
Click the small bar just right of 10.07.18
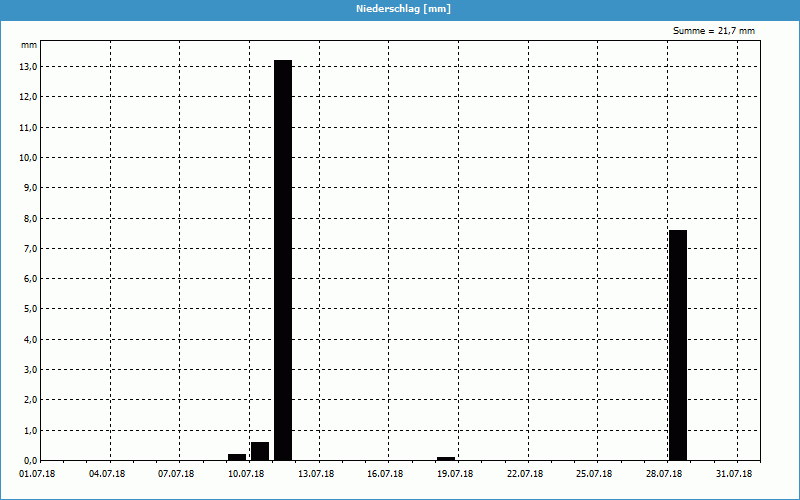[260, 451]
